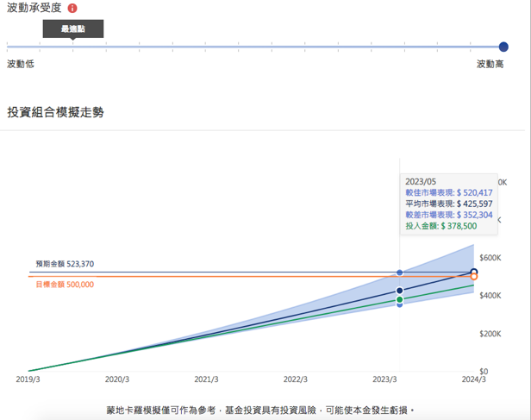Image resolution: width=531 pixels, height=420 pixels.
Task: Click the blue 較差市場表現 dot below the green dot
Action: click(399, 304)
